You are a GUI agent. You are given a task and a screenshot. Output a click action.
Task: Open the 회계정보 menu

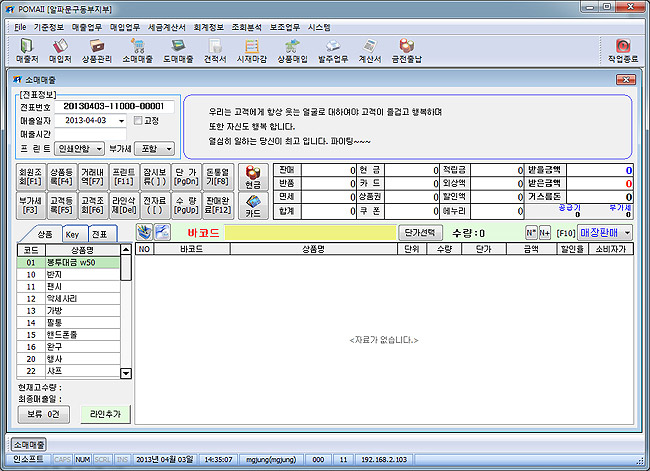tap(209, 27)
